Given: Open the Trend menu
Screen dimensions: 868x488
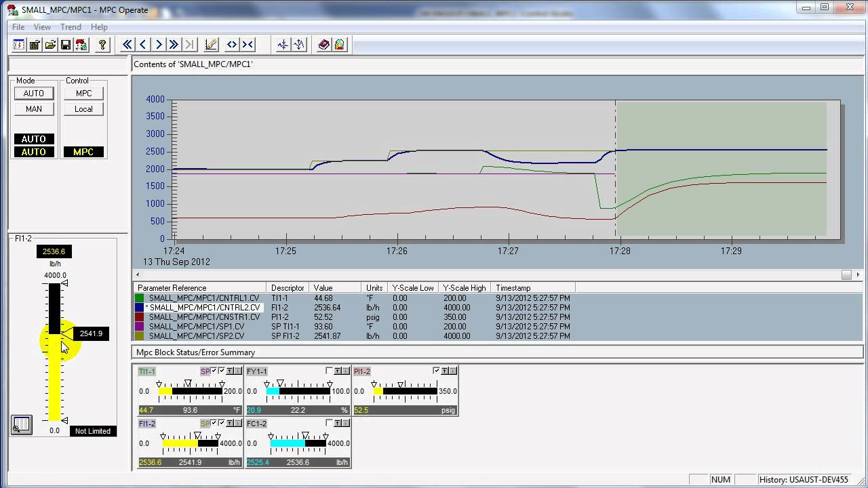Looking at the screenshot, I should 71,27.
